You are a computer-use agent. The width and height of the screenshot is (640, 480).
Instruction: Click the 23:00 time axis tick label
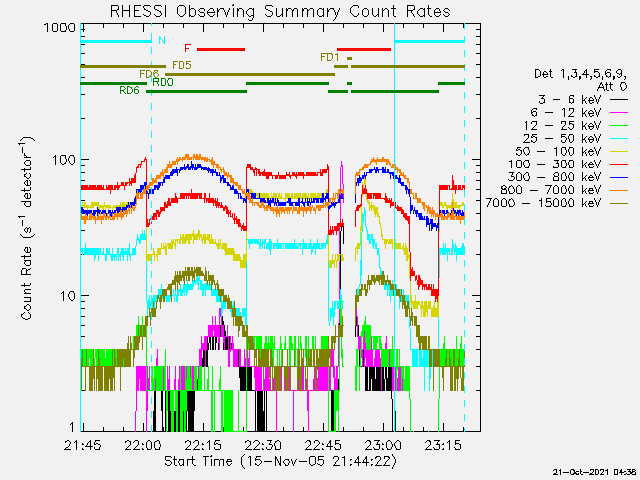pos(383,445)
